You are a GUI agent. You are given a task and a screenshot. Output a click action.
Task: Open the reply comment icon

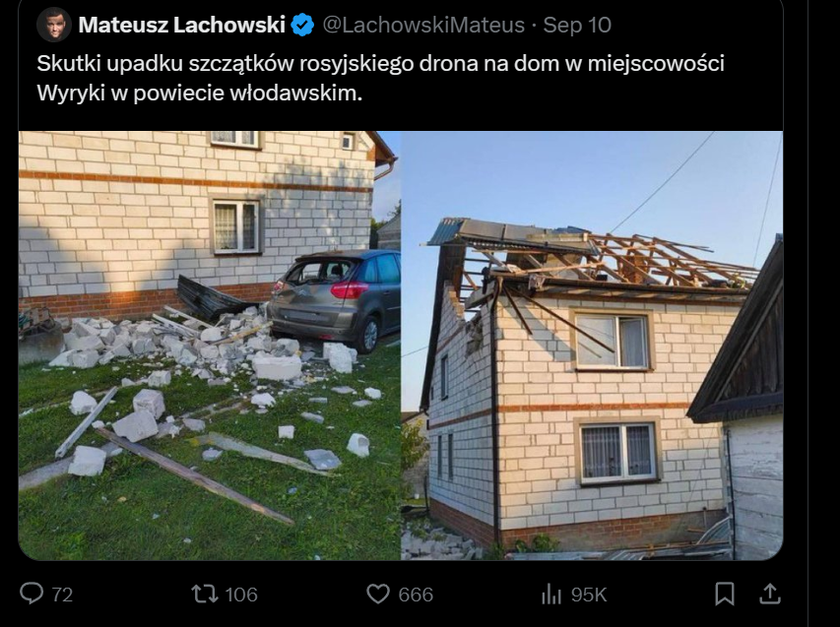click(x=32, y=594)
